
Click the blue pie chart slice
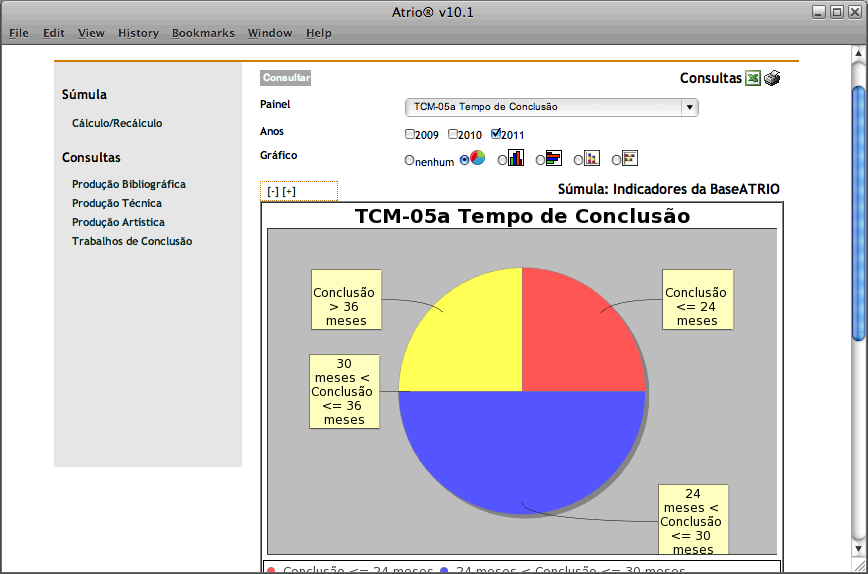521,450
